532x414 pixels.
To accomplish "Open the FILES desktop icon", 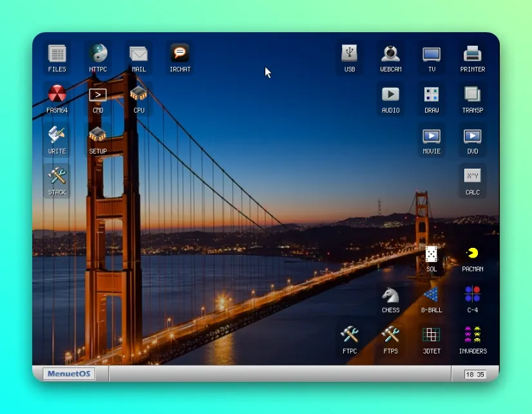I will click(57, 58).
